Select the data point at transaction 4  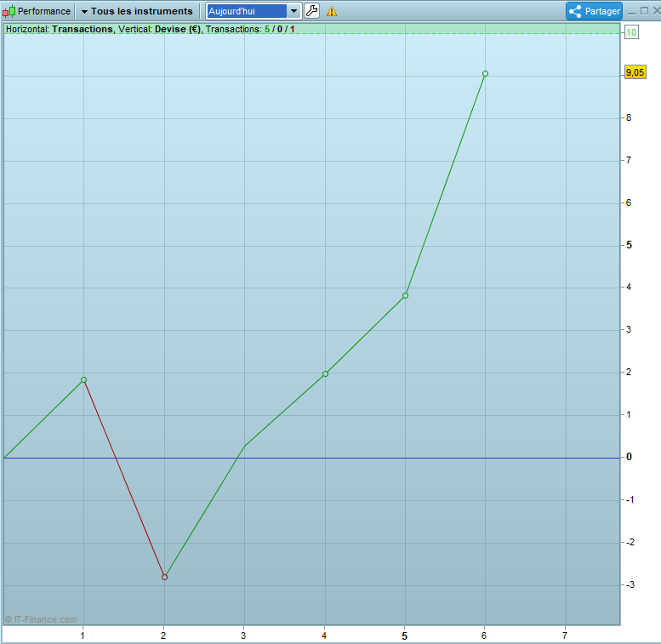(x=325, y=373)
